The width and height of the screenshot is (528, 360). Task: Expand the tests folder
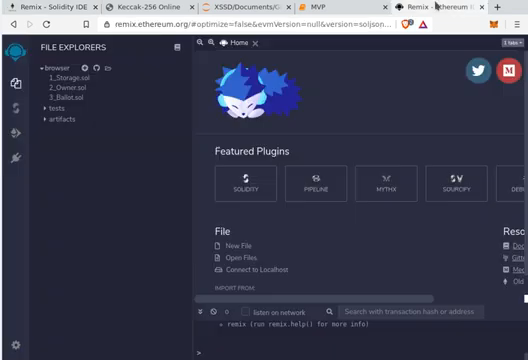(45, 108)
